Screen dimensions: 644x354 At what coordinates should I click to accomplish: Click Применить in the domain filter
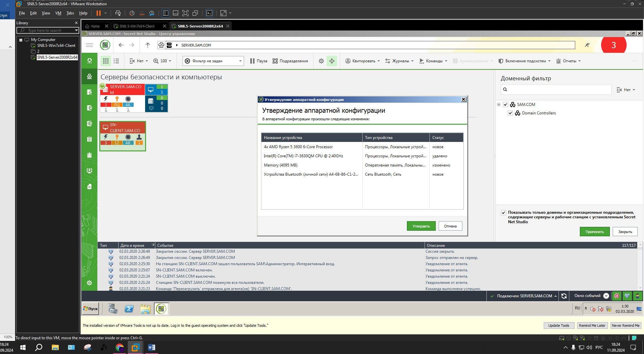(595, 232)
